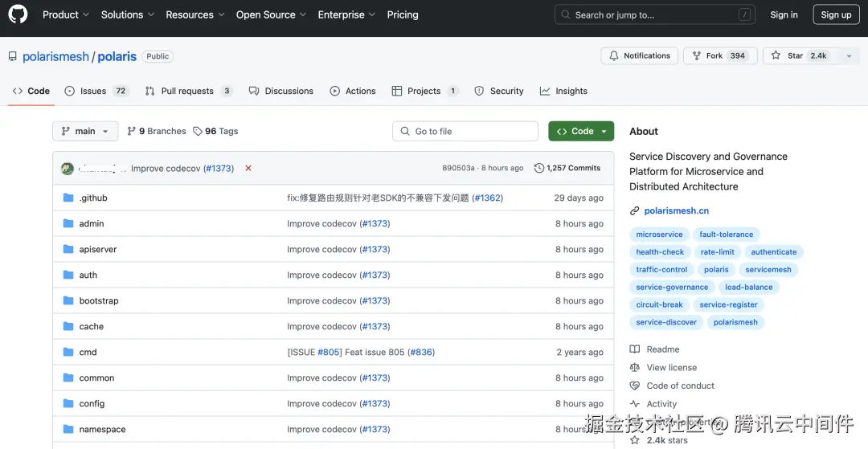Click the Sign up button
Image resolution: width=868 pixels, height=449 pixels.
[836, 15]
